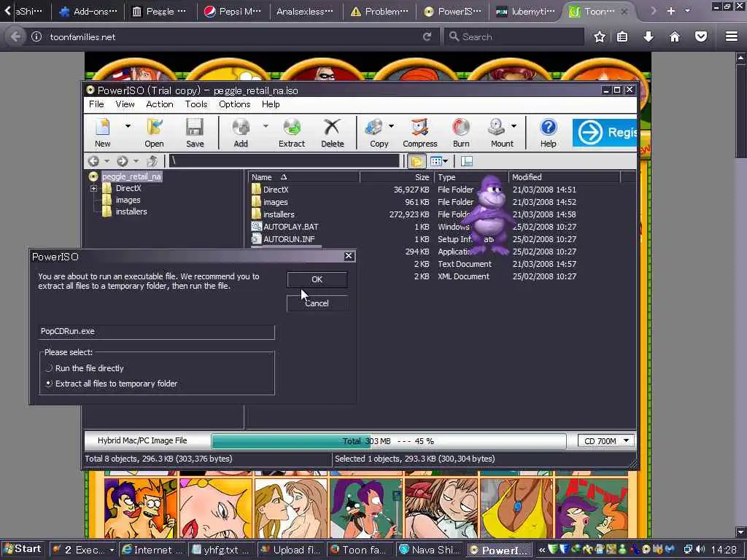Image resolution: width=747 pixels, height=560 pixels.
Task: Open the Add button dropdown arrow
Action: tap(266, 126)
